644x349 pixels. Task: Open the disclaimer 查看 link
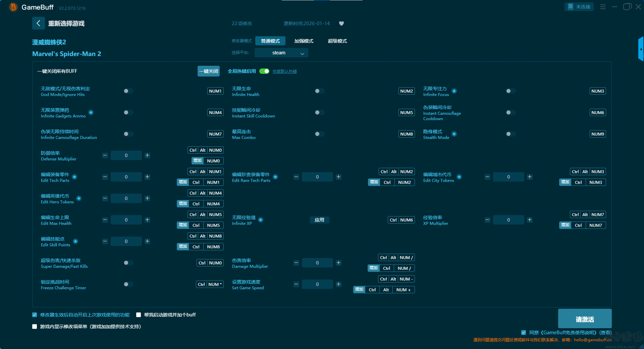click(x=605, y=333)
